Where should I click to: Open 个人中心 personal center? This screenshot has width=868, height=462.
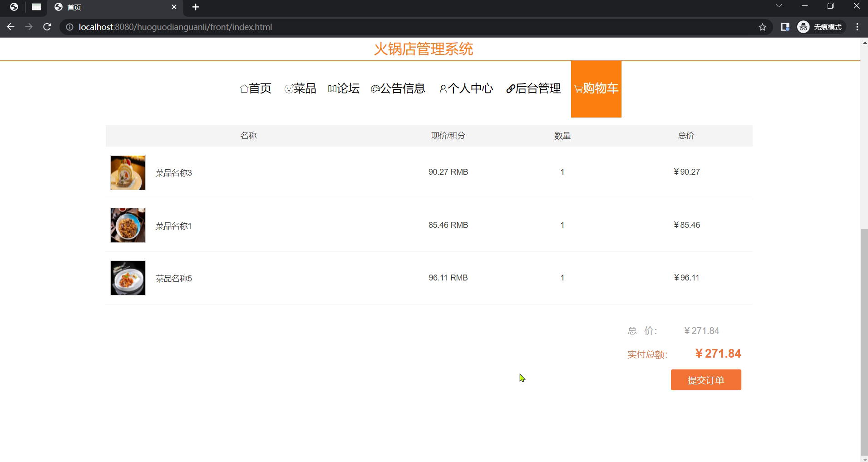click(x=466, y=88)
